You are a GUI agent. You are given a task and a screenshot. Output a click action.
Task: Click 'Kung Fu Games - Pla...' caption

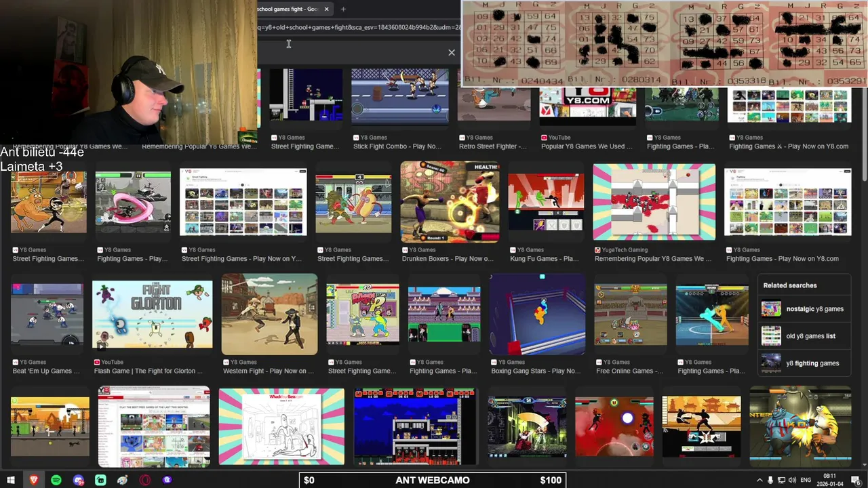click(x=543, y=259)
